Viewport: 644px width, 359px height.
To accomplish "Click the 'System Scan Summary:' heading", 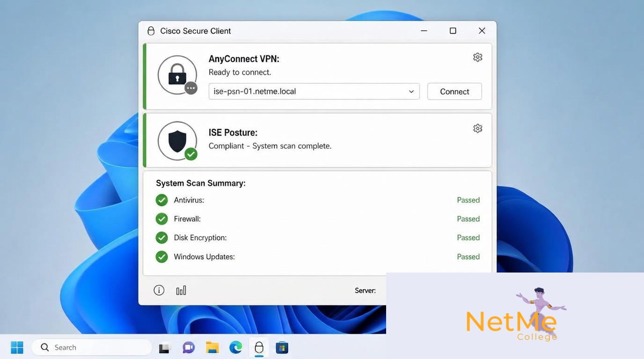I will click(201, 183).
